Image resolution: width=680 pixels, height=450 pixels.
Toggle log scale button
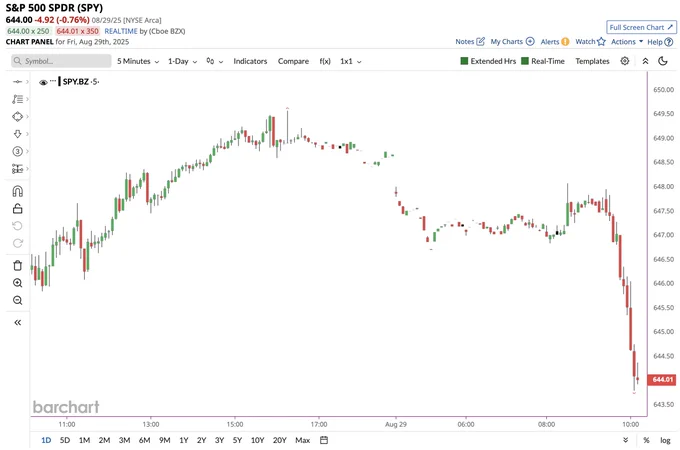click(x=665, y=440)
